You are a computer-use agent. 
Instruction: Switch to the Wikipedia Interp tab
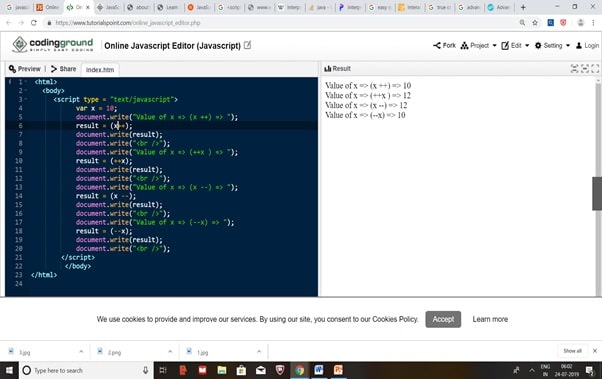tap(290, 7)
